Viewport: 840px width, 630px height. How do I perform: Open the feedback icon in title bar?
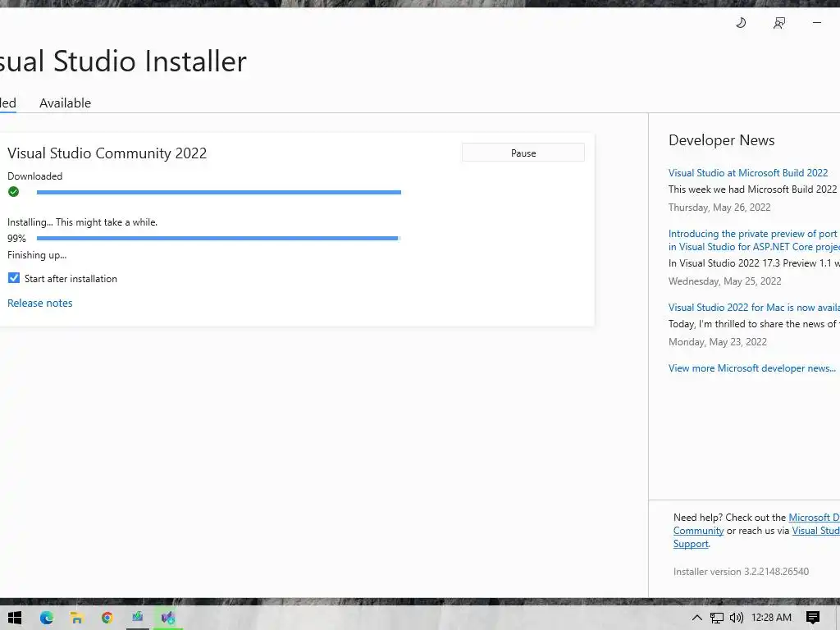779,22
